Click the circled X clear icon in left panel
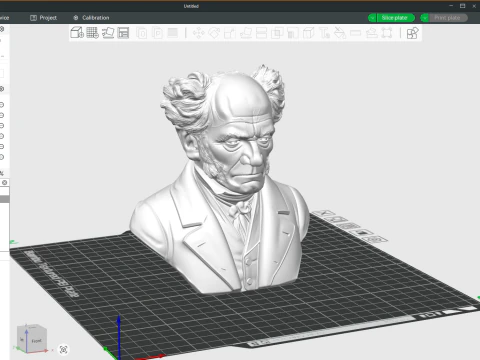 click(x=4, y=182)
